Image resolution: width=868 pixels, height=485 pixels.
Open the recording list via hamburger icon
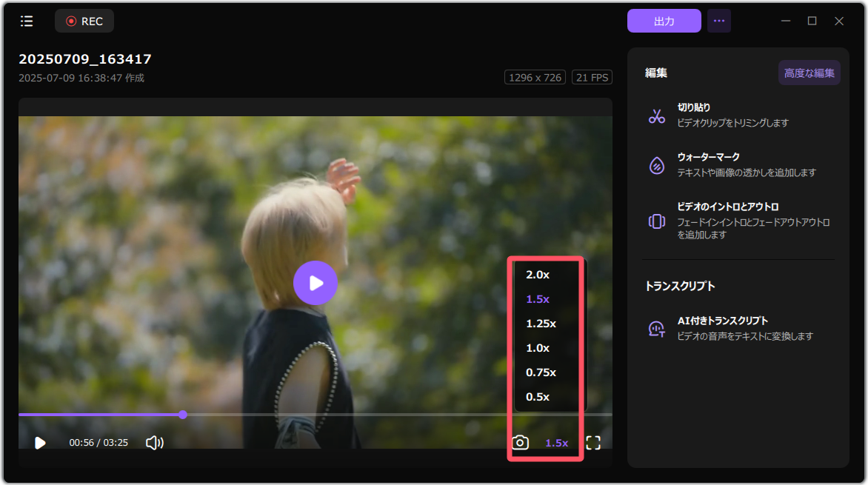[x=26, y=21]
